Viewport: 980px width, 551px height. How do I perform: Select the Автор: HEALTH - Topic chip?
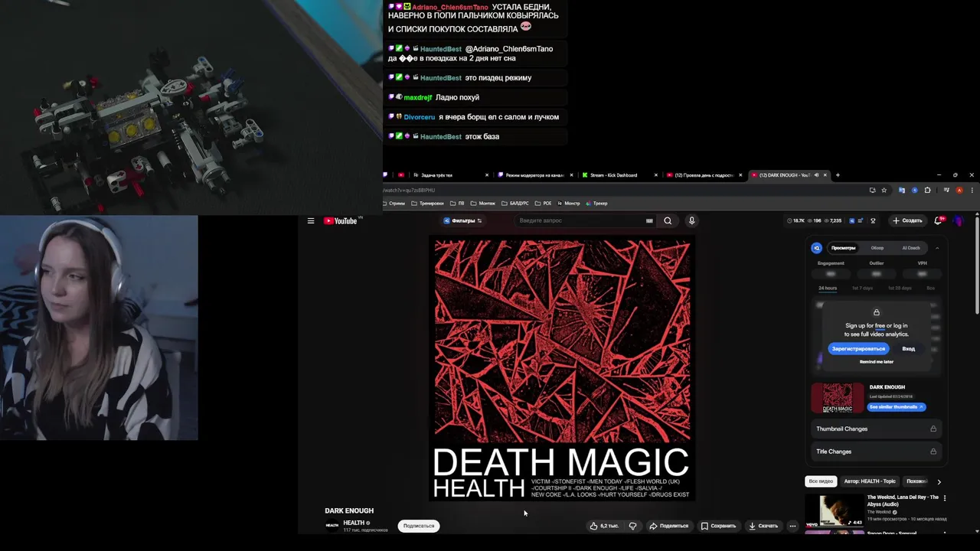pyautogui.click(x=870, y=481)
